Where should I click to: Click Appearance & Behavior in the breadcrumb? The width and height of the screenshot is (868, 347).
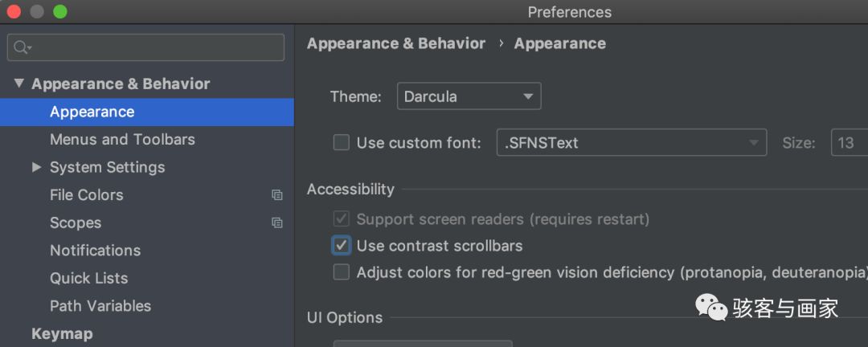pos(396,43)
